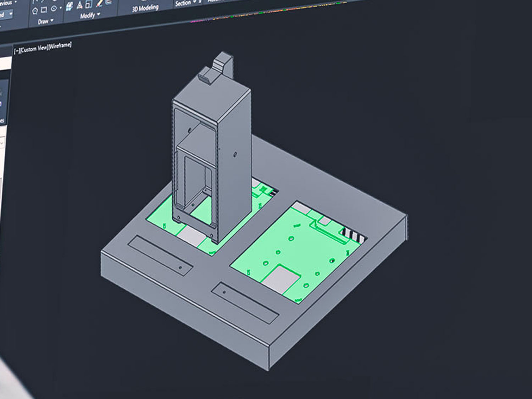Expand the Modify panel
The height and width of the screenshot is (399, 532).
[90, 15]
